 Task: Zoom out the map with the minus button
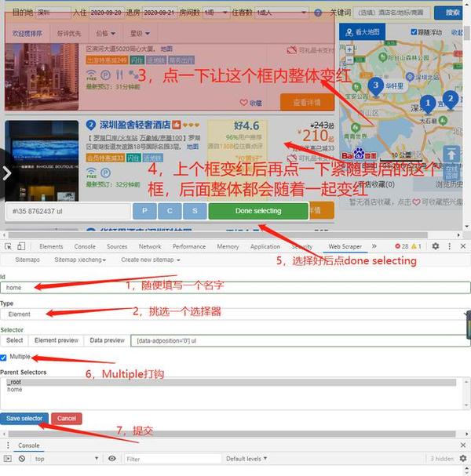click(x=349, y=60)
